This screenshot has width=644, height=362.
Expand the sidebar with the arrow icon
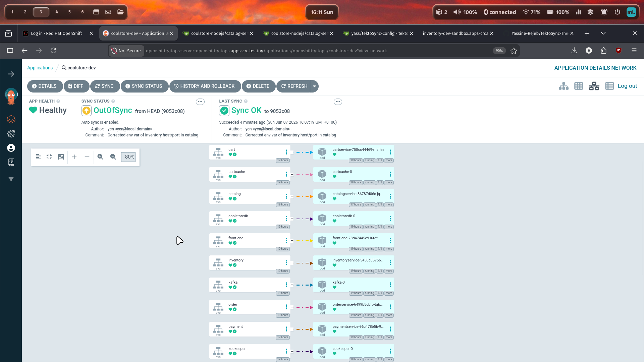point(11,74)
